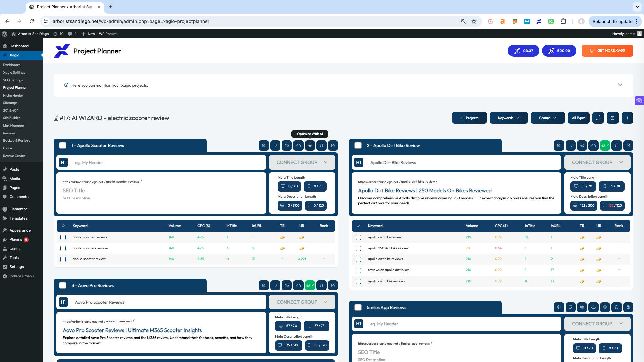
Task: Open Link Manager in Xagio submenu
Action: [14, 125]
